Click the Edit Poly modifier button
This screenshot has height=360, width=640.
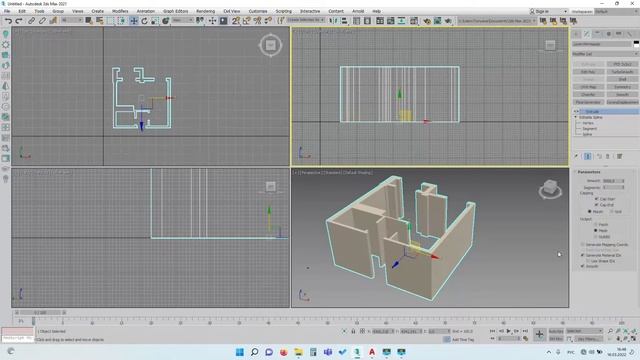pyautogui.click(x=588, y=72)
